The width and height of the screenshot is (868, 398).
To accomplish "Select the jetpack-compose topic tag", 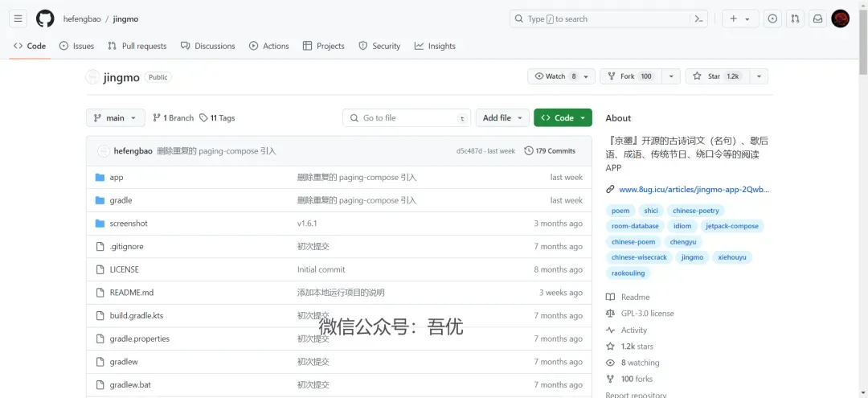I will click(x=732, y=226).
